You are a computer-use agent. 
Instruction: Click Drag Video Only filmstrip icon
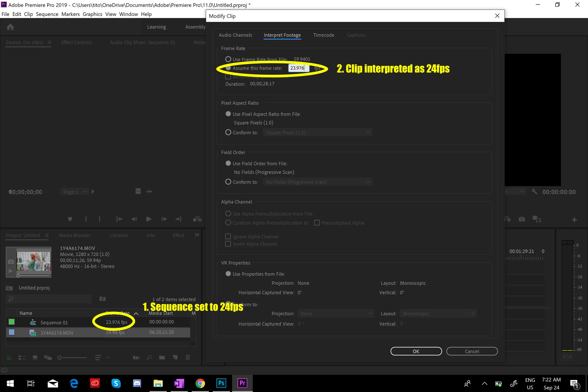(138, 191)
